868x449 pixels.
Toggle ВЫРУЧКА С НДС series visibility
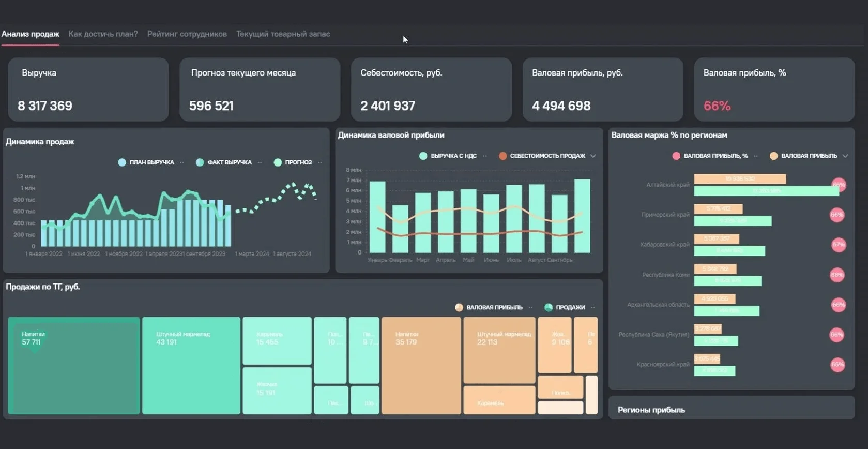click(x=448, y=156)
